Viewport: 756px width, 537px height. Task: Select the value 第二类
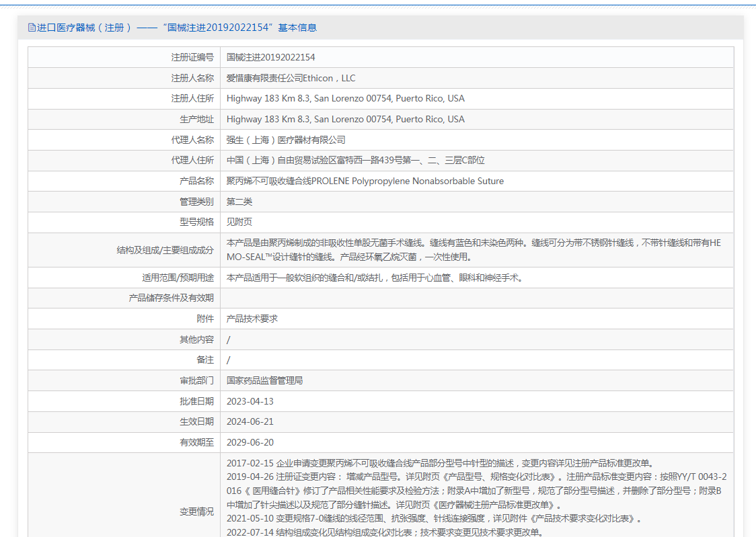[x=239, y=202]
